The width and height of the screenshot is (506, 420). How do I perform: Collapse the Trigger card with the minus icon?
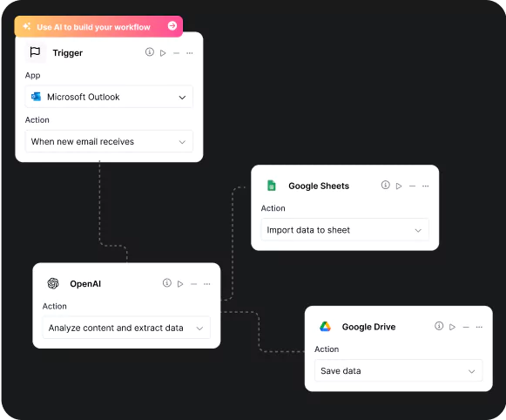tap(176, 53)
